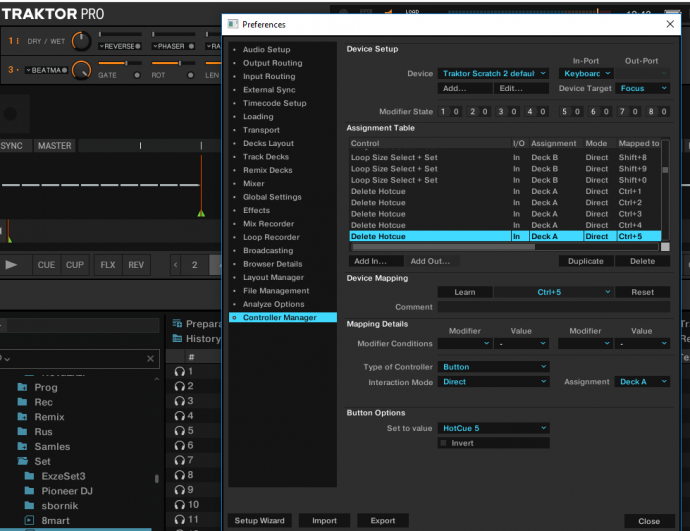Image resolution: width=690 pixels, height=531 pixels.
Task: Delete the selected assignment
Action: 642,261
